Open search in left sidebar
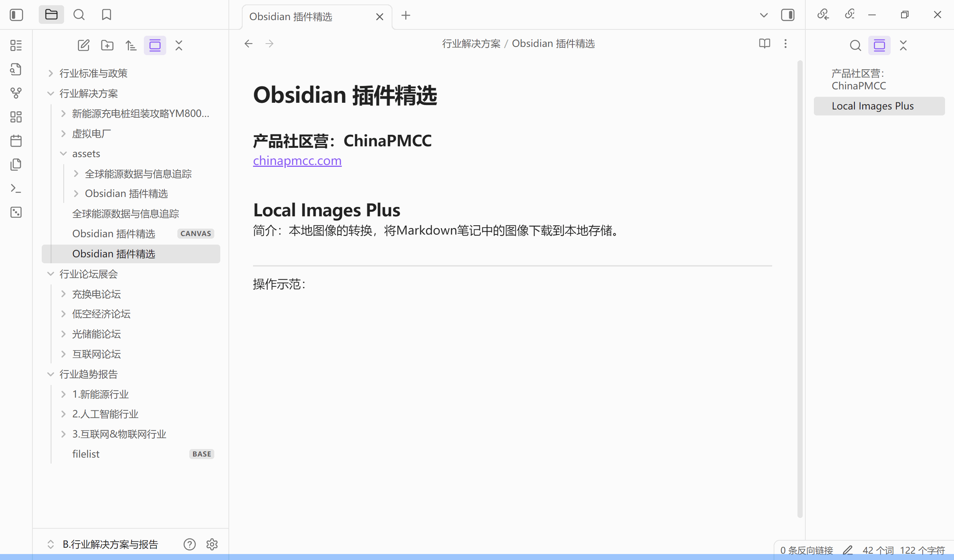 click(x=79, y=15)
